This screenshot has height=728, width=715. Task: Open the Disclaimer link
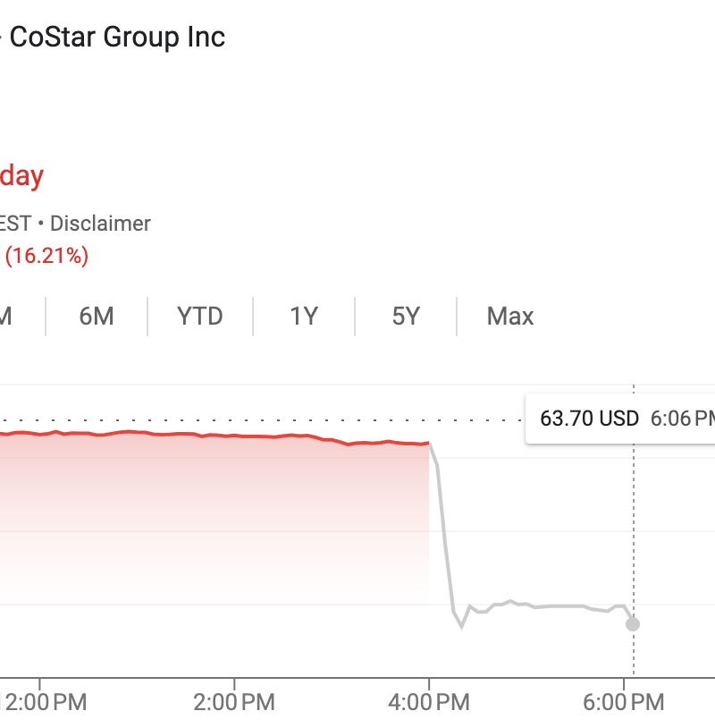coord(100,224)
